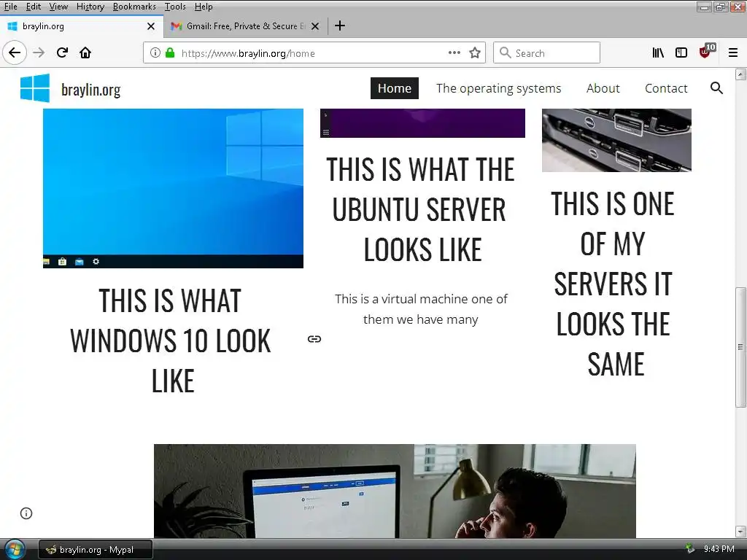Click heading THIS IS WHAT WINDOWS 10 LOOK LIKE
Viewport: 747px width, 560px height.
(x=171, y=341)
